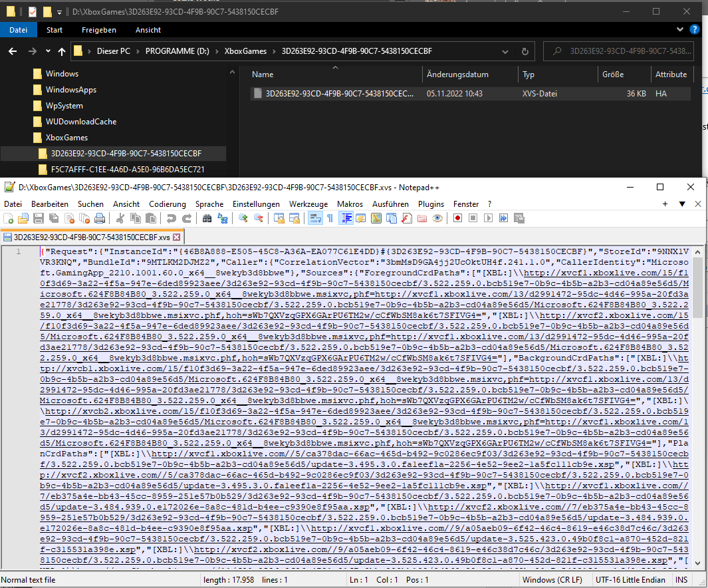This screenshot has width=708, height=588.
Task: Open the Bearbeiten menu
Action: (x=50, y=204)
